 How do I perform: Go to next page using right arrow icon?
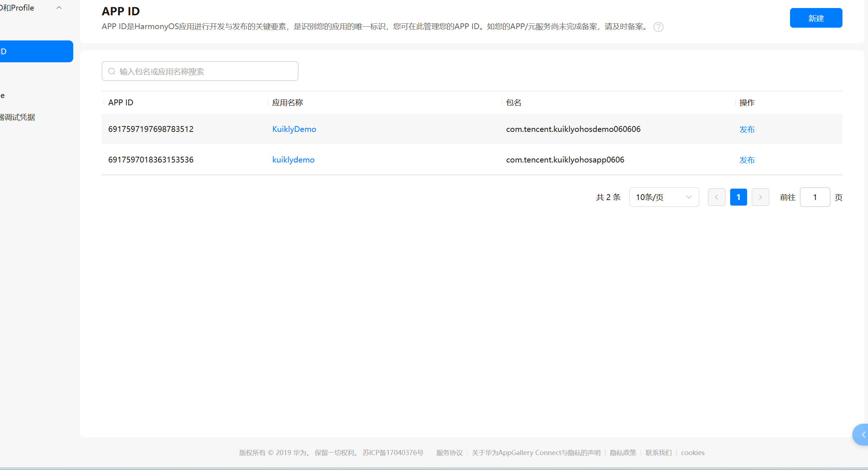click(760, 197)
